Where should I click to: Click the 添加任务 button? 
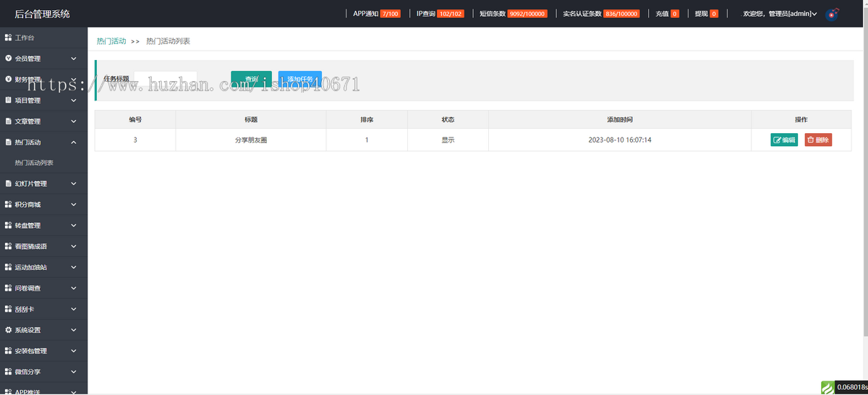click(x=300, y=80)
